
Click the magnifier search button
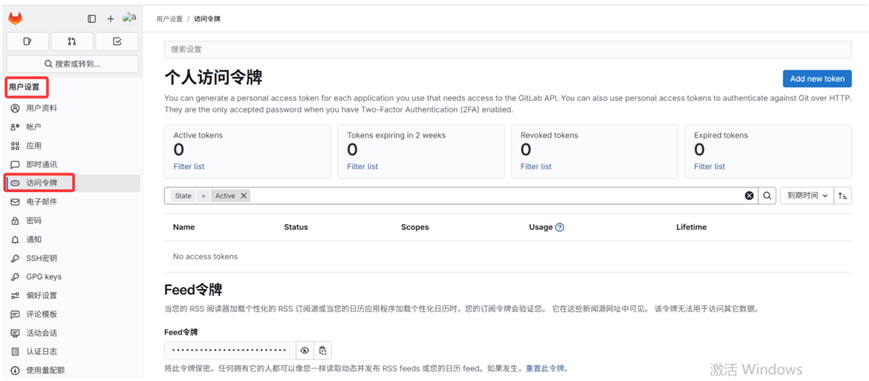coord(767,196)
